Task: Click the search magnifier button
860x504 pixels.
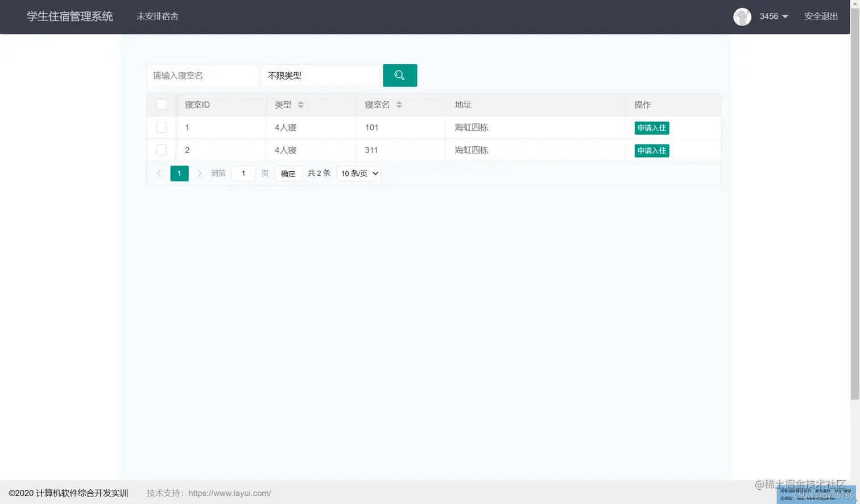Action: tap(400, 76)
